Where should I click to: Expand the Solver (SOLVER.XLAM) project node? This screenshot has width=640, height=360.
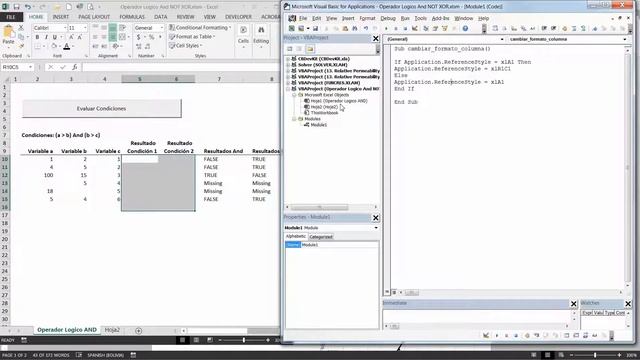[x=288, y=64]
